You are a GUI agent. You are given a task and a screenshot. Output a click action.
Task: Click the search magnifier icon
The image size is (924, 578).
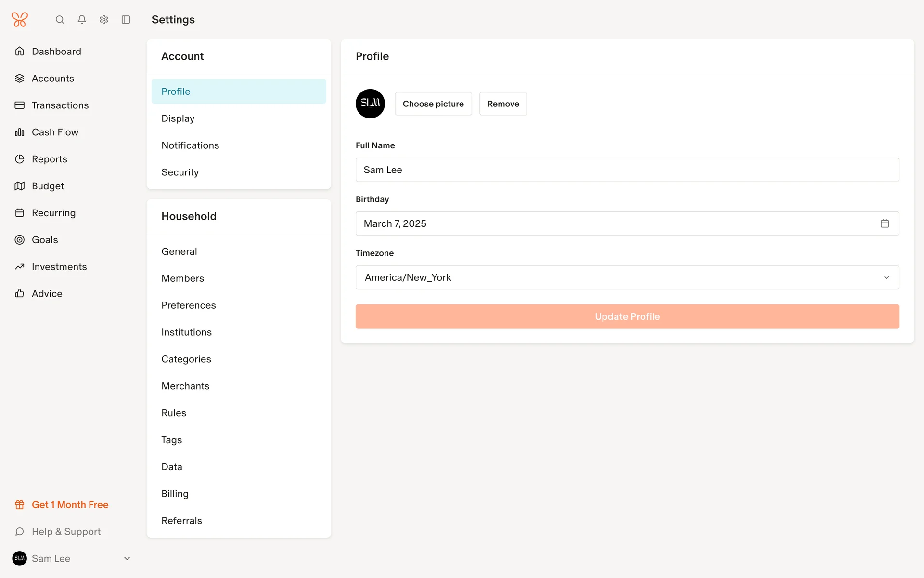[x=60, y=20]
